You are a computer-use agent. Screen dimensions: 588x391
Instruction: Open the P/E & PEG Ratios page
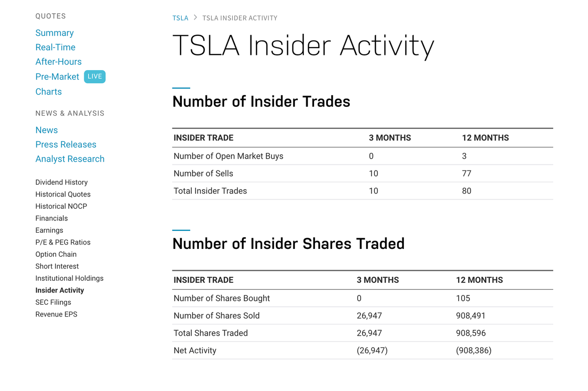click(63, 243)
